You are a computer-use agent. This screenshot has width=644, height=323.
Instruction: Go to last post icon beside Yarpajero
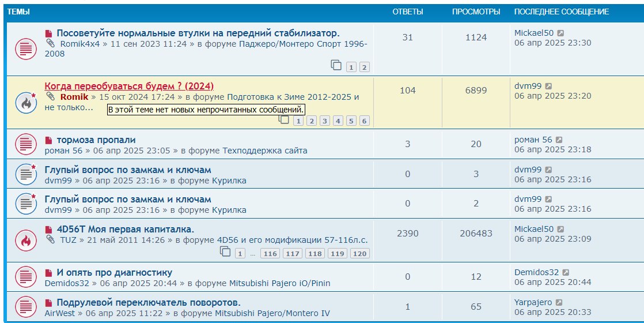tap(559, 302)
